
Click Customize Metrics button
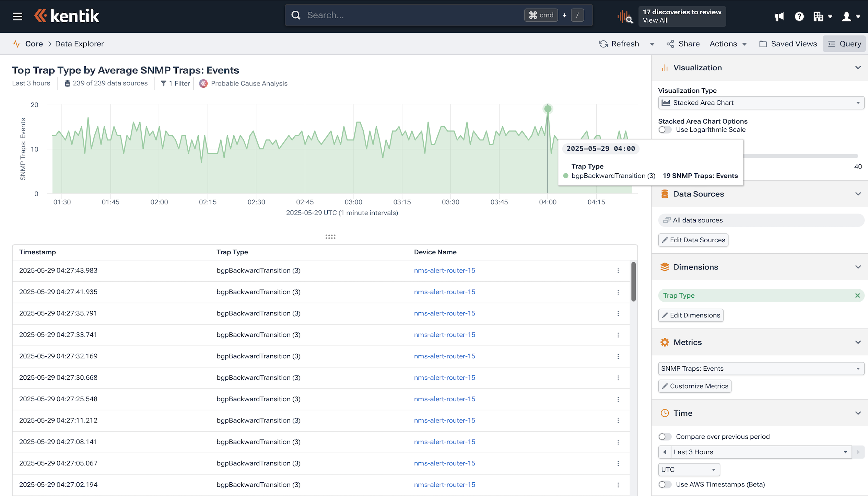695,386
